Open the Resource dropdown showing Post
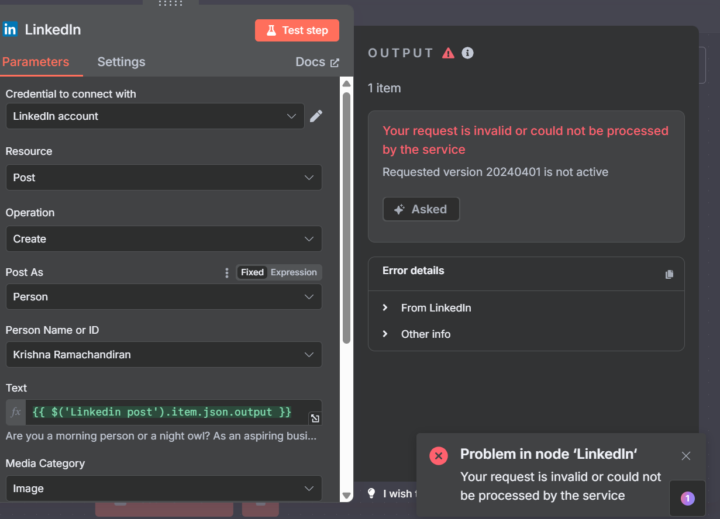This screenshot has height=519, width=720. click(x=163, y=178)
